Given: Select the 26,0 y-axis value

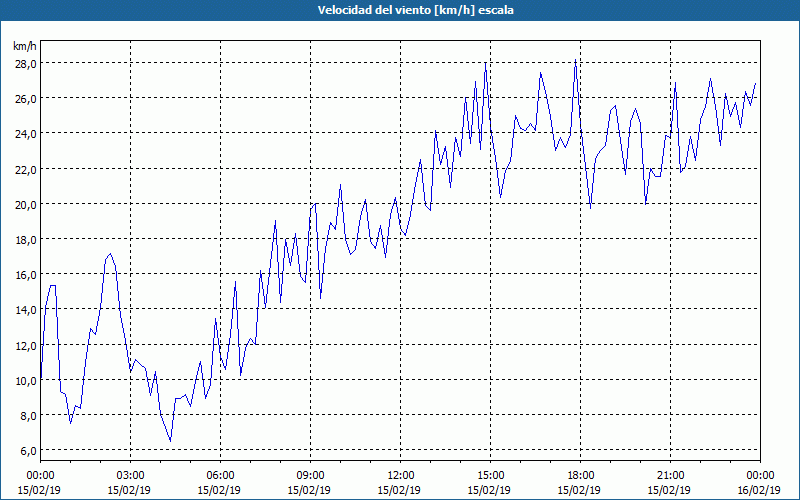Looking at the screenshot, I should pos(26,98).
